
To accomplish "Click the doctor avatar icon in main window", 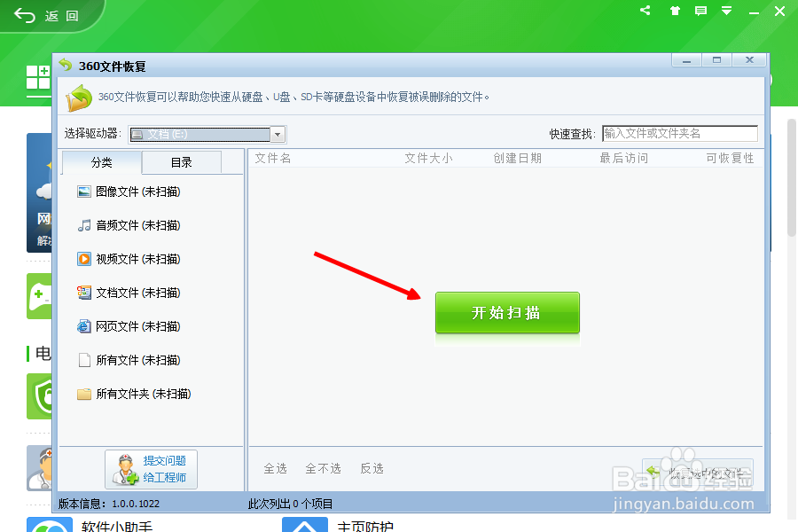I will point(39,468).
